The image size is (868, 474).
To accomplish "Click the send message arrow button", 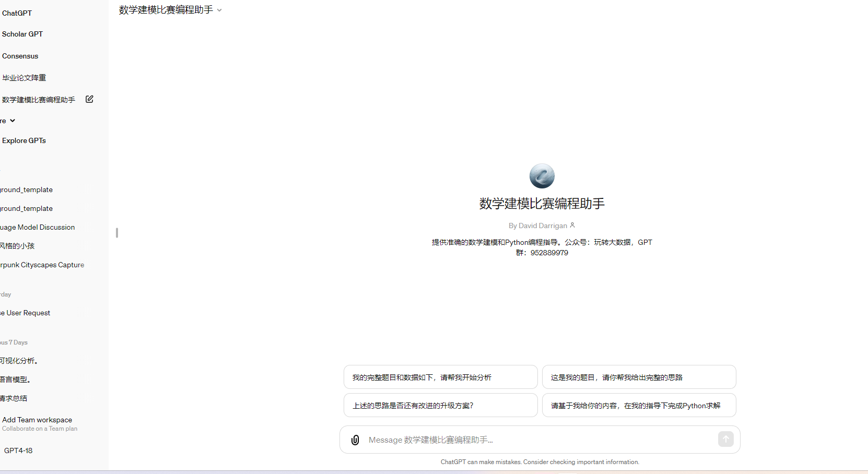I will point(725,440).
